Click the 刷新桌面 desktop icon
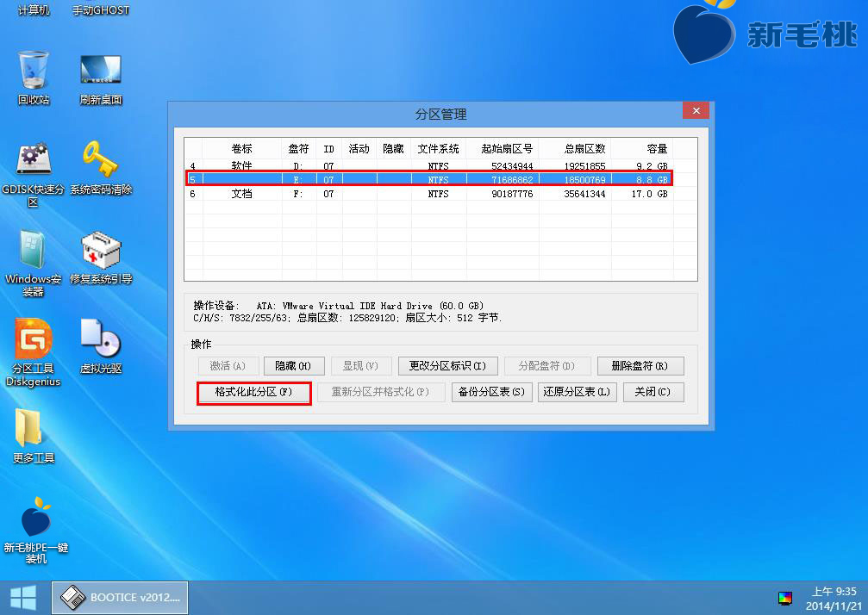Screen dimensions: 868x615 (101, 78)
